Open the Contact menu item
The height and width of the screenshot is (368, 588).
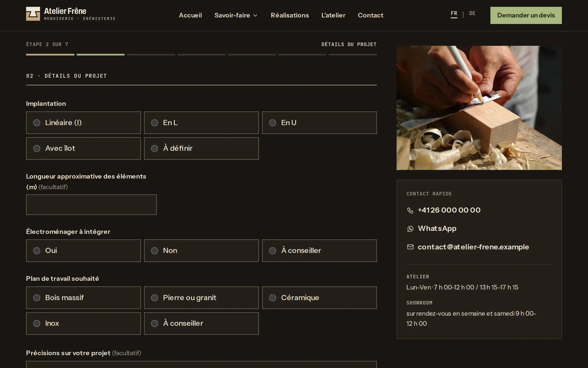pos(370,15)
